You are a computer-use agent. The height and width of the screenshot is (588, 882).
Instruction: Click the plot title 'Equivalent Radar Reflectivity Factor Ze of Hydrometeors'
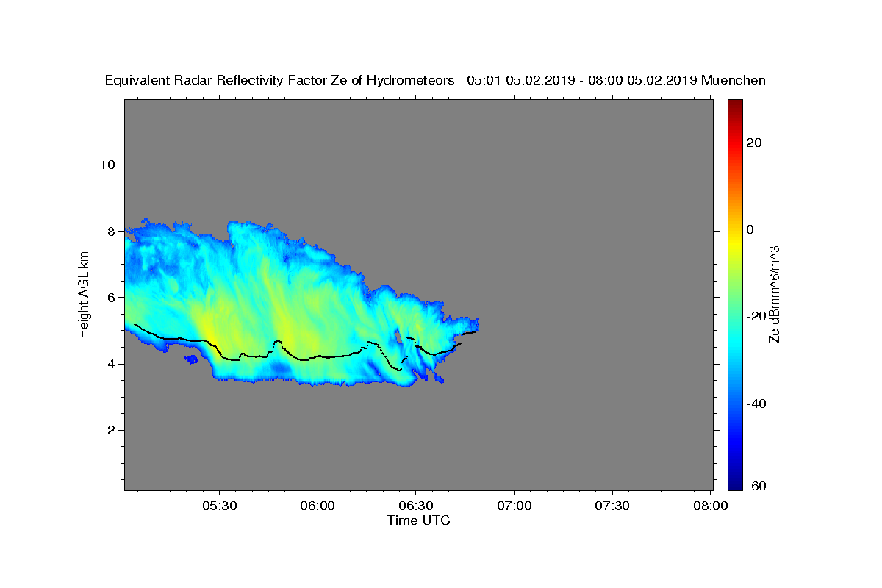click(x=280, y=80)
